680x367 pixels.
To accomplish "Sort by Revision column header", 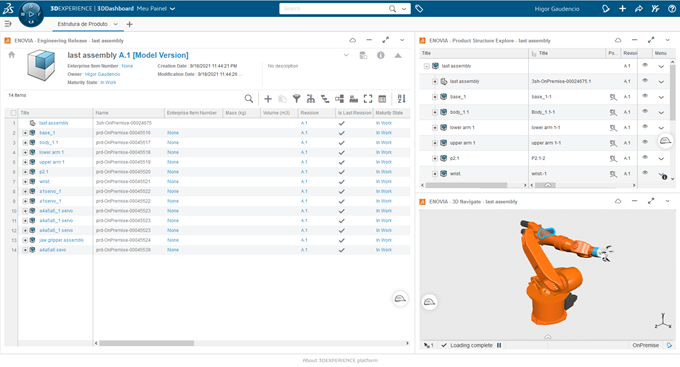I will point(310,113).
